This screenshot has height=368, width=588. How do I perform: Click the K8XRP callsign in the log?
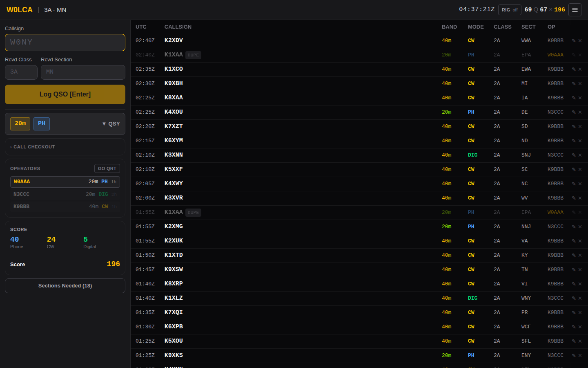click(x=174, y=284)
